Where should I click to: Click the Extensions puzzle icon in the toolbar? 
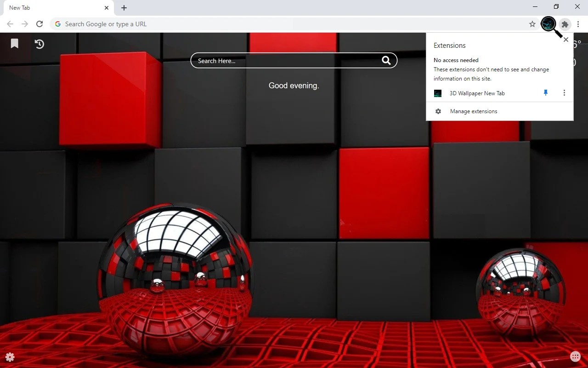point(565,24)
